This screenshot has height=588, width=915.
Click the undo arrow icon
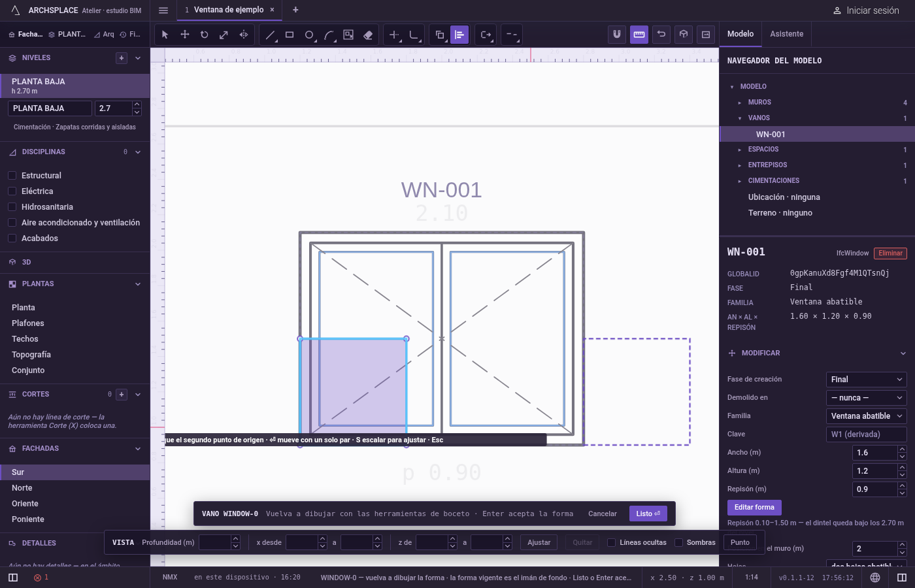click(x=661, y=35)
